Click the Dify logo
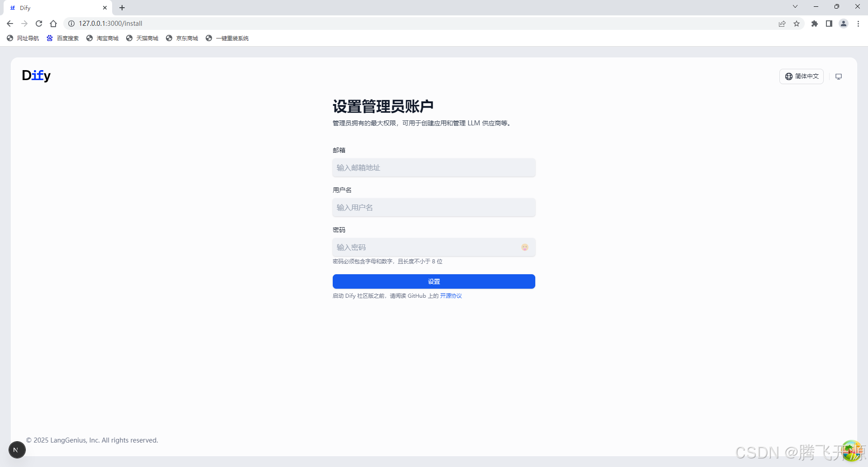The width and height of the screenshot is (868, 467). 36,75
